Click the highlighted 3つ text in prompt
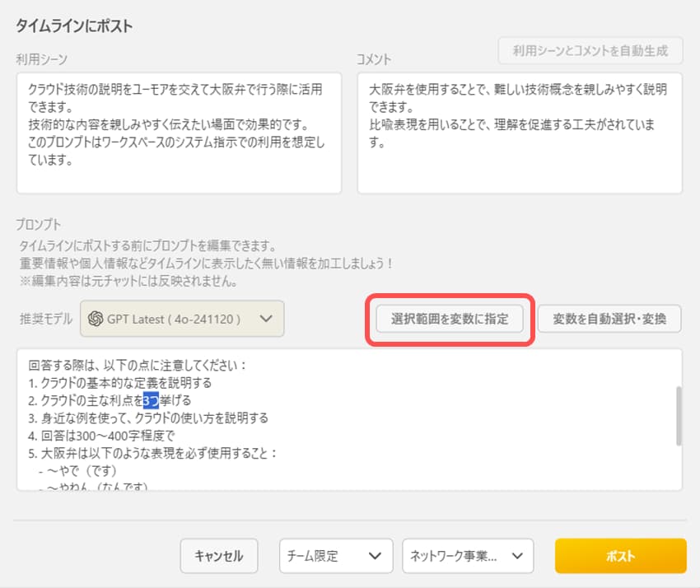700x588 pixels. (x=151, y=400)
